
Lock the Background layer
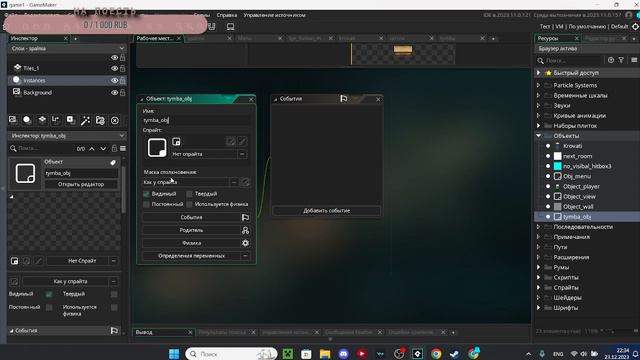pos(122,93)
